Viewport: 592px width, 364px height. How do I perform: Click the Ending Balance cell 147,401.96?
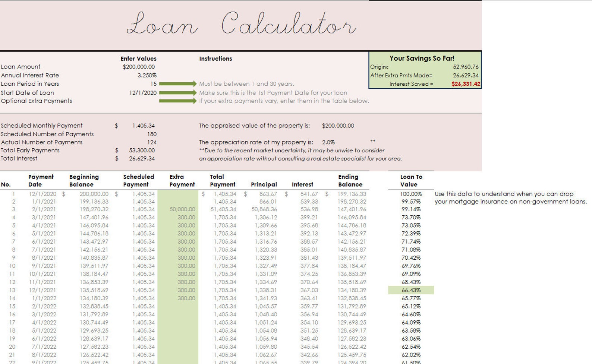coord(352,209)
